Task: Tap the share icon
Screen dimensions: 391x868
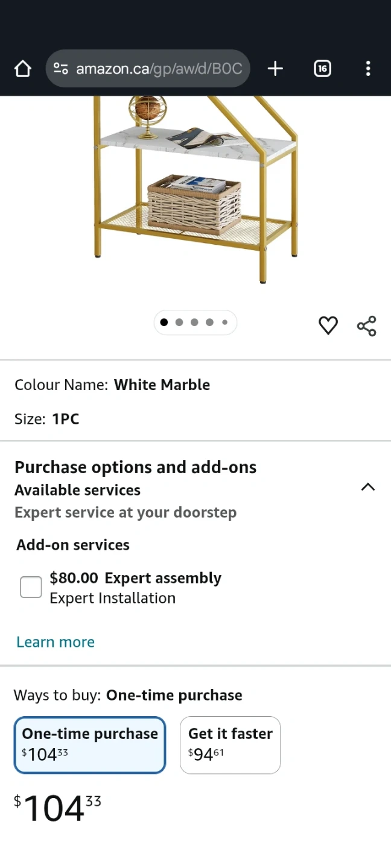Action: (366, 325)
